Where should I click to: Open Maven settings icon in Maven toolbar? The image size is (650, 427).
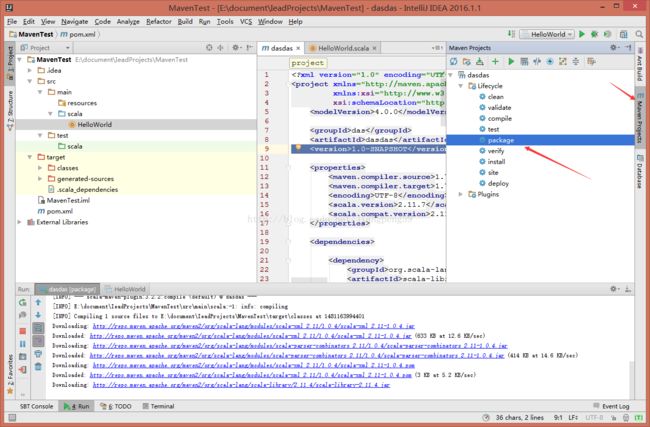pos(592,61)
